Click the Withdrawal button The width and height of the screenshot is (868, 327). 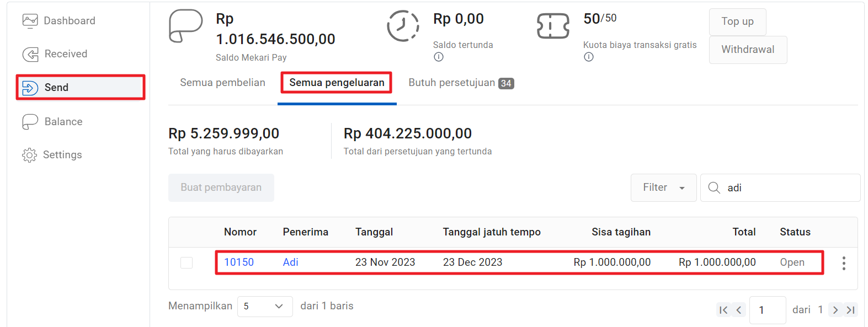[748, 50]
